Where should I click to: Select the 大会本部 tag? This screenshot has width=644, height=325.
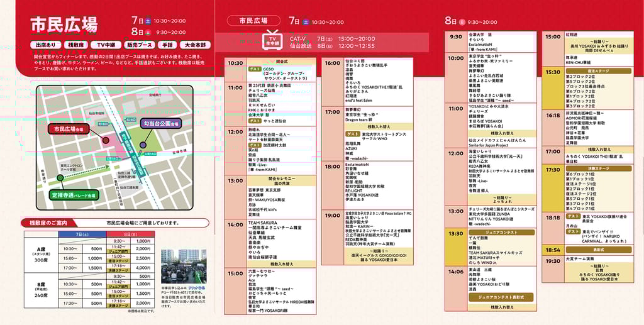coord(195,45)
